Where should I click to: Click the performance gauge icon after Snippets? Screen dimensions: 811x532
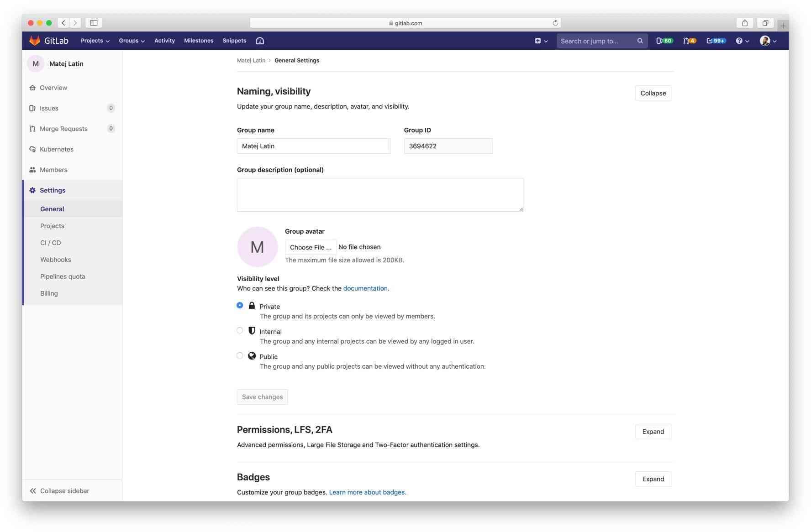pyautogui.click(x=260, y=41)
